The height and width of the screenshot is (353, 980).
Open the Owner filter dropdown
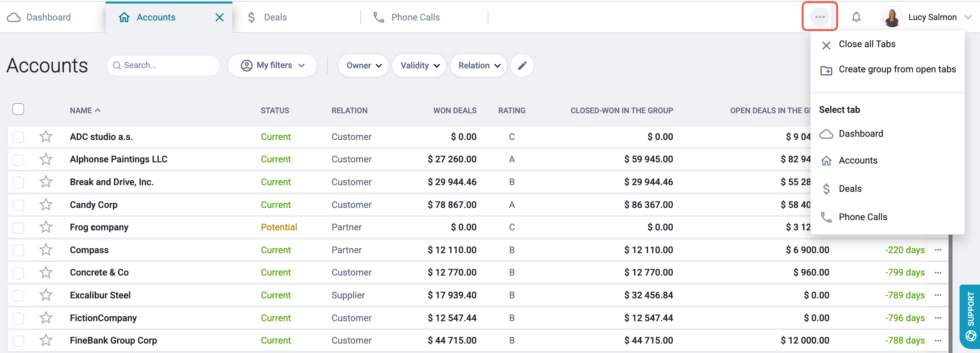[363, 65]
